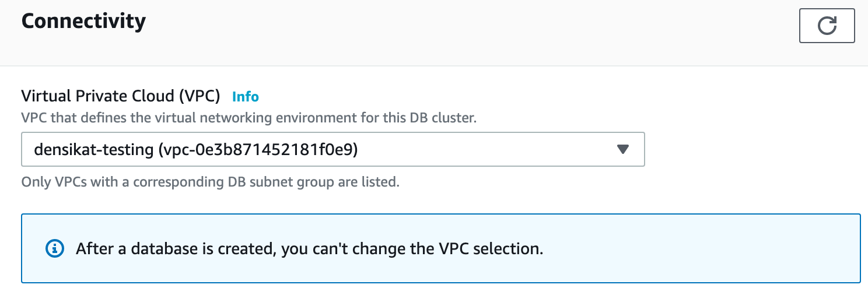Click the hint about DB subnet group

(x=210, y=181)
